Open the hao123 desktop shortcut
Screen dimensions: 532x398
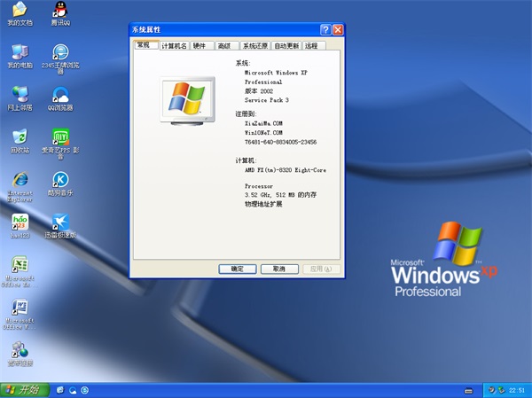tap(20, 222)
